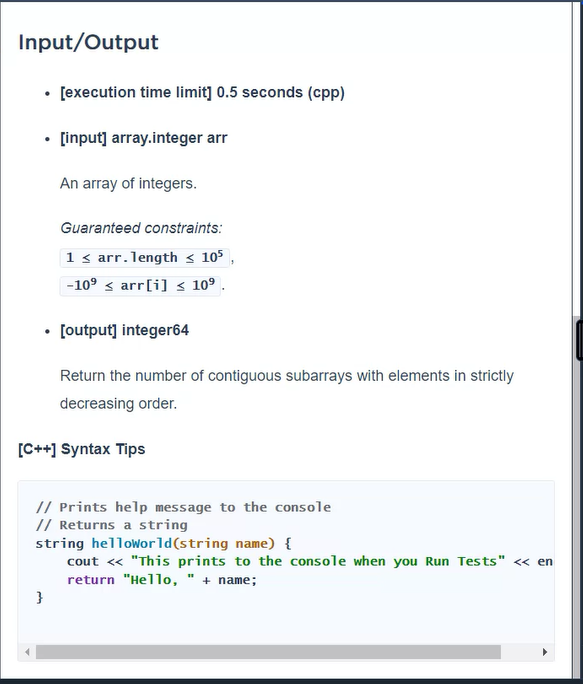
Task: Click the '[output] integer64' line
Action: (125, 330)
